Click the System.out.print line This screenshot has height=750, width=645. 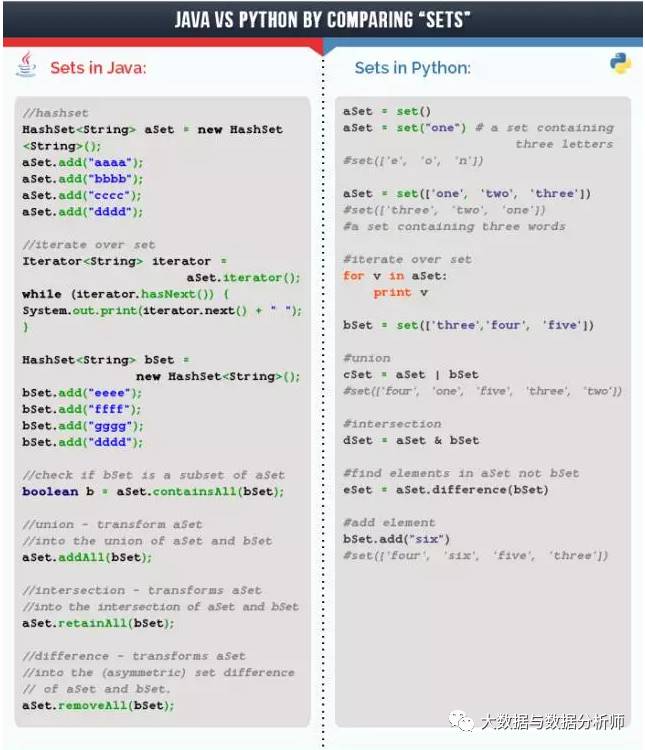click(x=162, y=311)
